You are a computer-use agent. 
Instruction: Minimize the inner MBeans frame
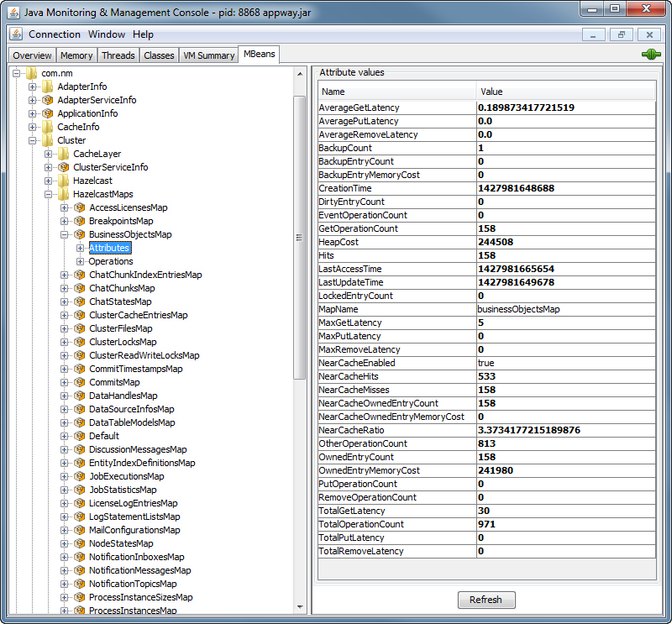594,34
